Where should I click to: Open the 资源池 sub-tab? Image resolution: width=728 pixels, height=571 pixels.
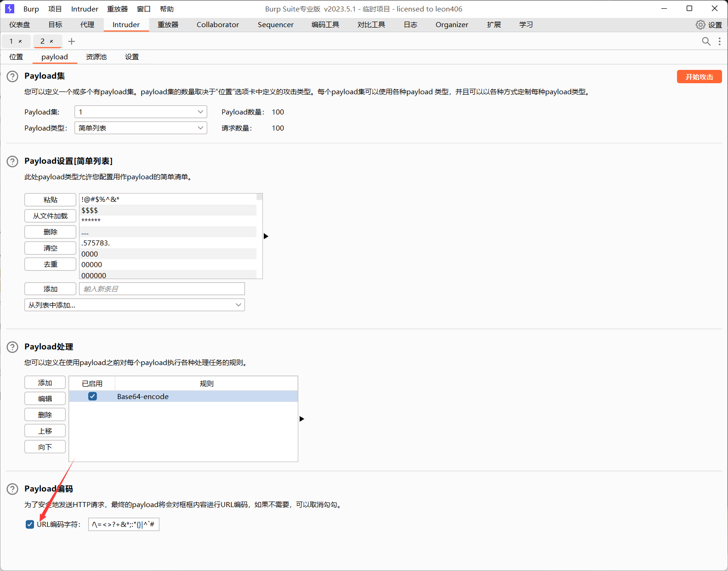96,57
